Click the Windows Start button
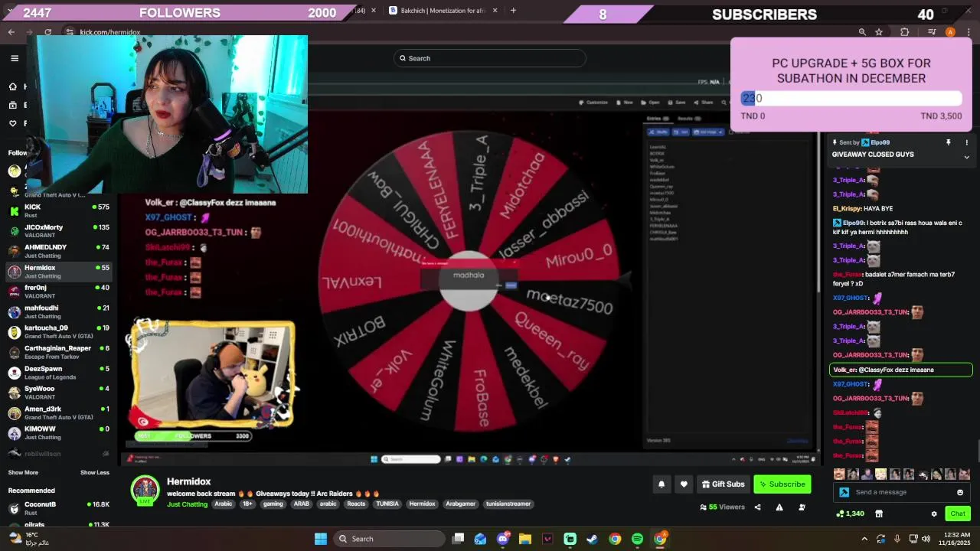Screen dimensions: 980x551 point(321,539)
